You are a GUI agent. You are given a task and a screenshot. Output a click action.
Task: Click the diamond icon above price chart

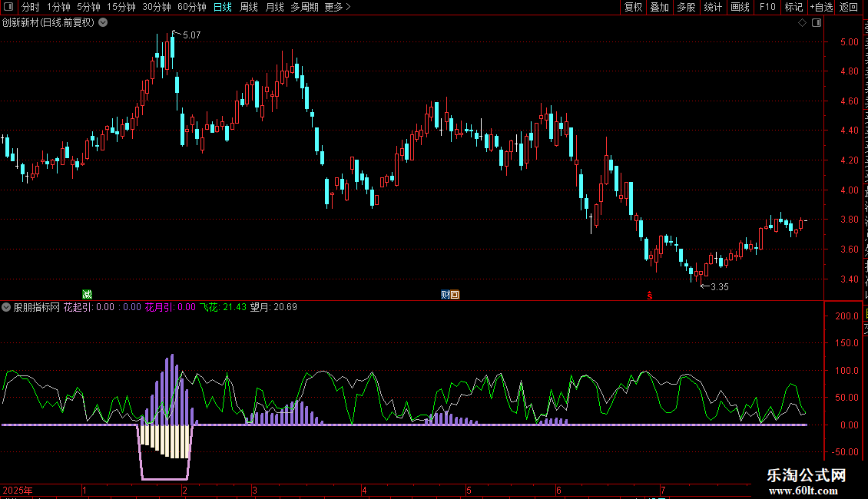[x=802, y=23]
